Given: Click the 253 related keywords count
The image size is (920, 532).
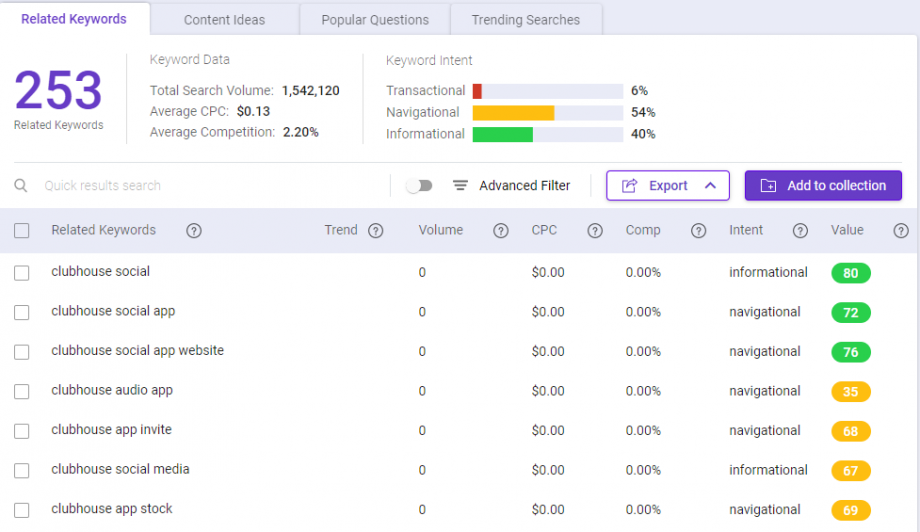Looking at the screenshot, I should pos(58,90).
